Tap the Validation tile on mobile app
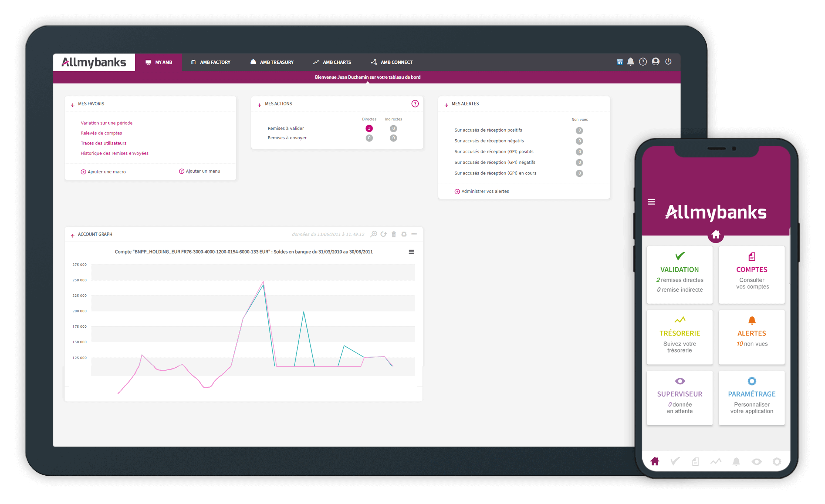825x504 pixels. [x=679, y=275]
